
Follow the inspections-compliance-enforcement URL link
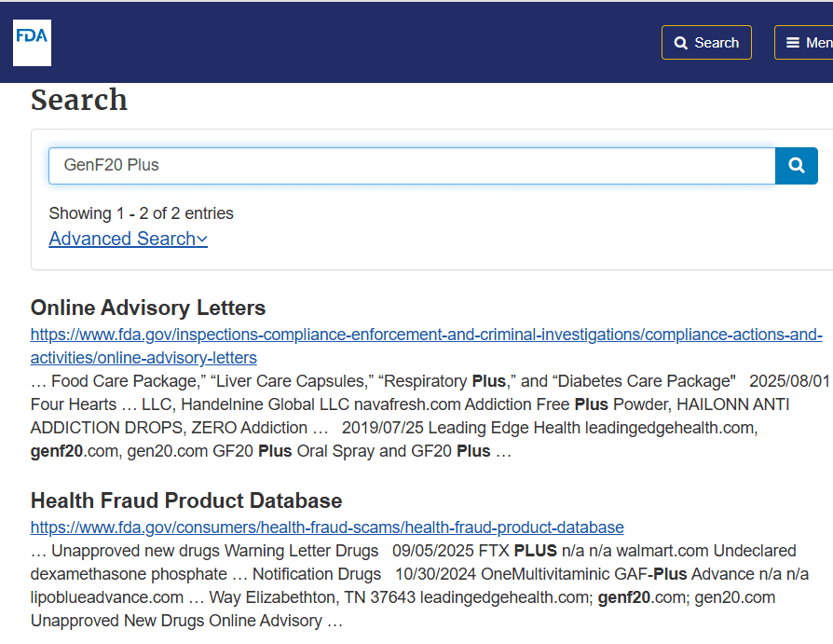[x=426, y=335]
